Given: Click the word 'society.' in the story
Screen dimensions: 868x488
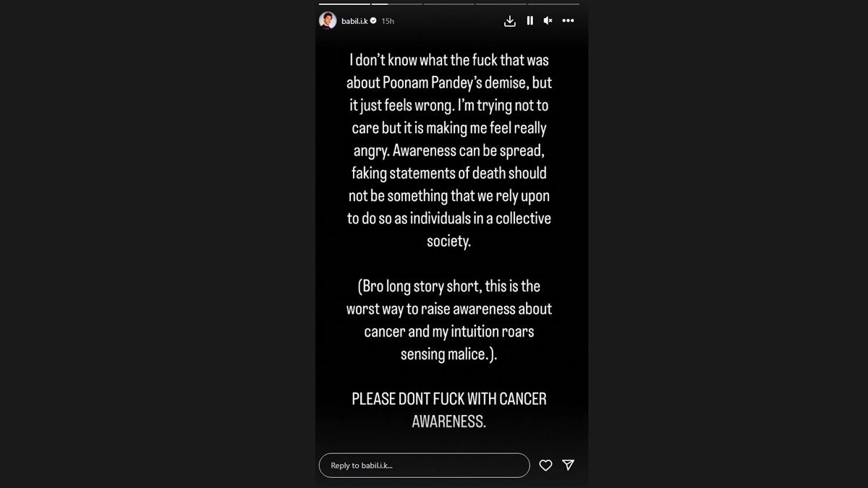Looking at the screenshot, I should 448,241.
